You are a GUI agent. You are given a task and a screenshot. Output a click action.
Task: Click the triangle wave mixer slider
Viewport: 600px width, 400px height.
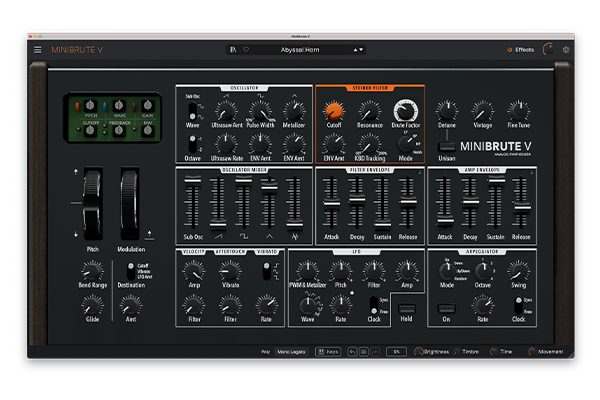(x=269, y=188)
